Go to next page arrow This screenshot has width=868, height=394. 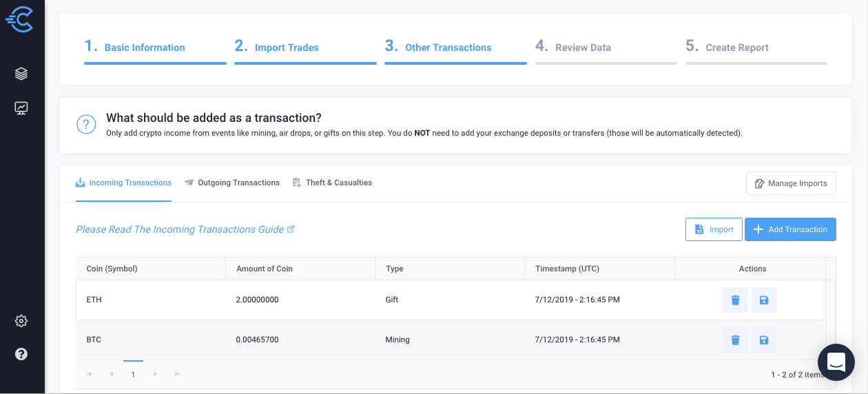click(x=155, y=374)
